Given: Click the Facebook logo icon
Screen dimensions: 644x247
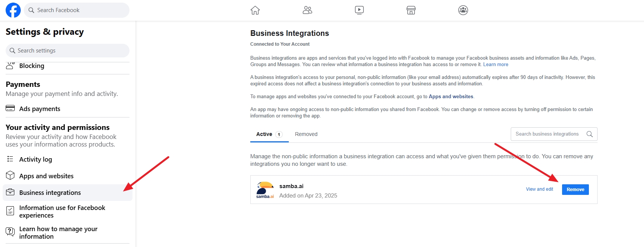Looking at the screenshot, I should (13, 10).
